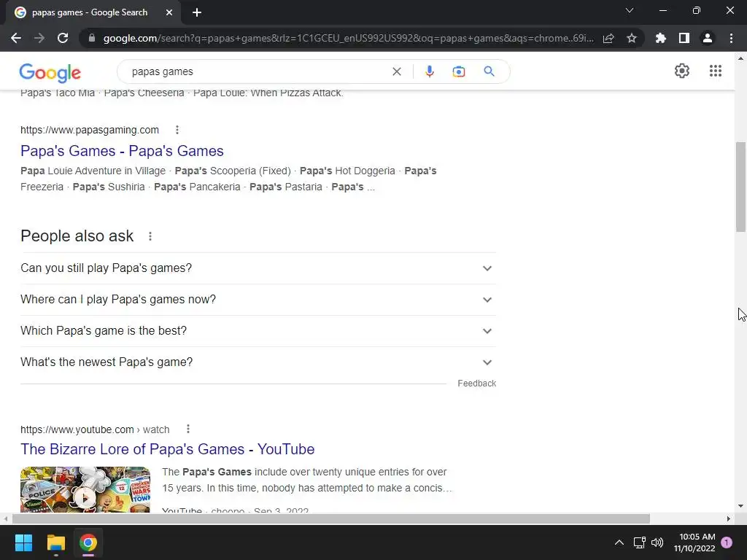This screenshot has height=560, width=747.
Task: Click the youtube.com watch URL text
Action: (95, 429)
